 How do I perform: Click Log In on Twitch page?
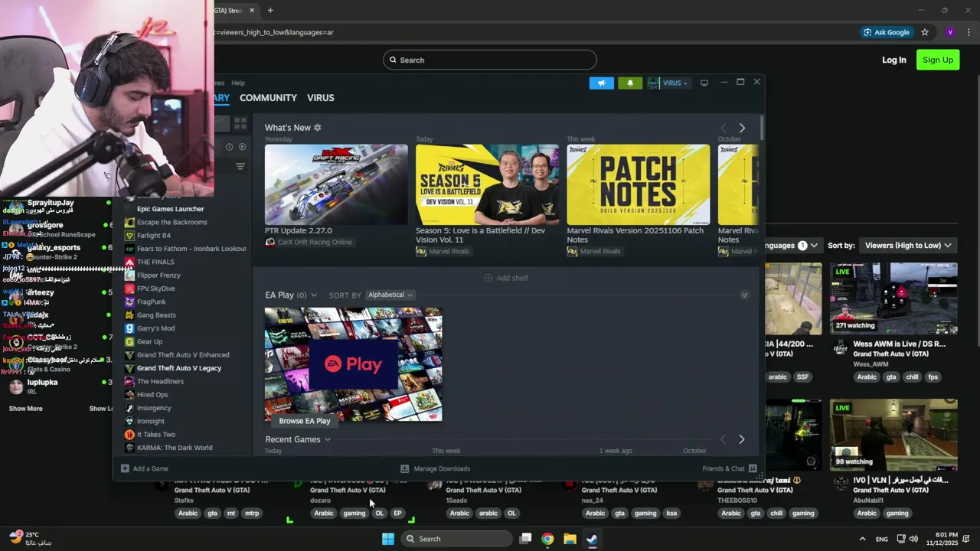(x=893, y=60)
